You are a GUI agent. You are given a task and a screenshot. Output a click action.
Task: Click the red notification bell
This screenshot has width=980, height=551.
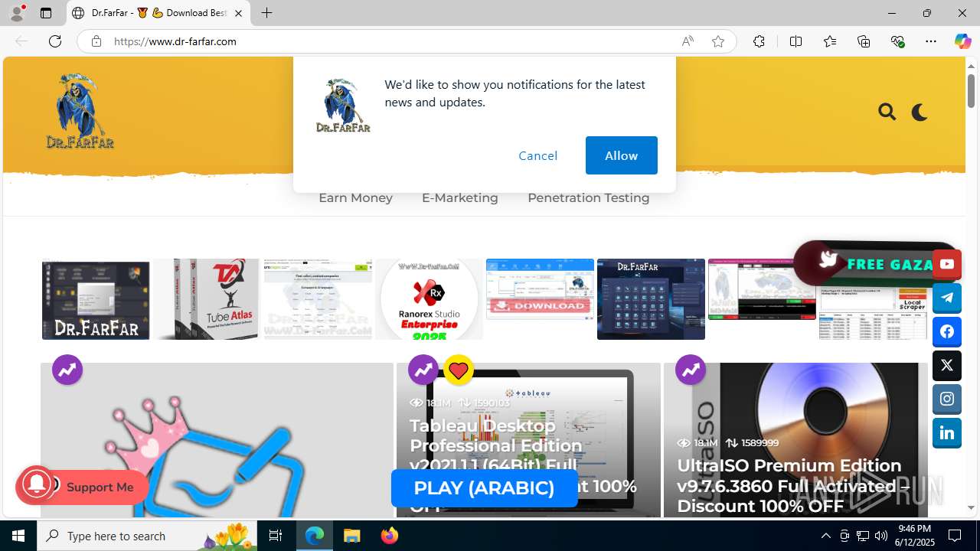(x=35, y=485)
